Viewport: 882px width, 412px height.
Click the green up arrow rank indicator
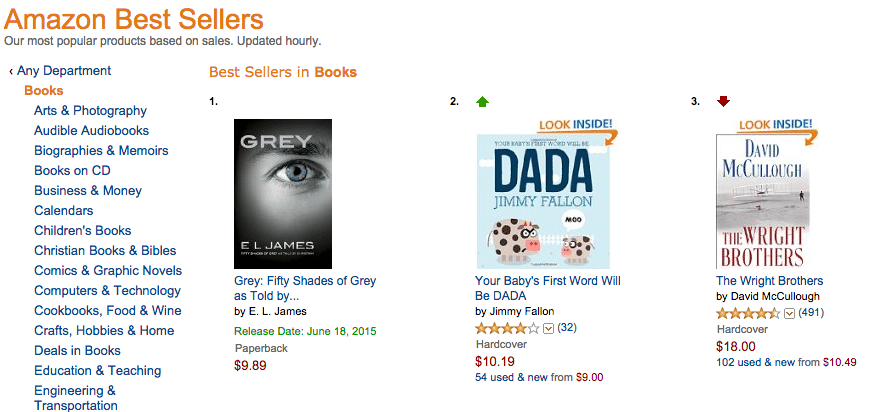pyautogui.click(x=483, y=101)
